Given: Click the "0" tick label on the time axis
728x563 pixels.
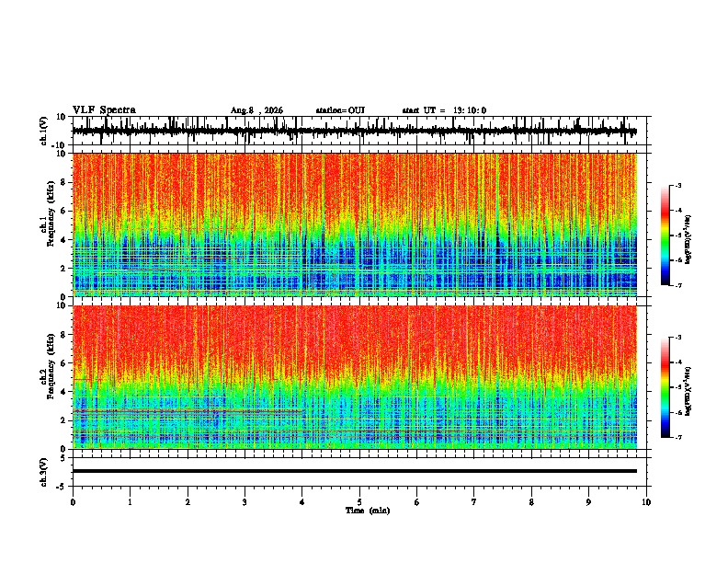Looking at the screenshot, I should [73, 502].
